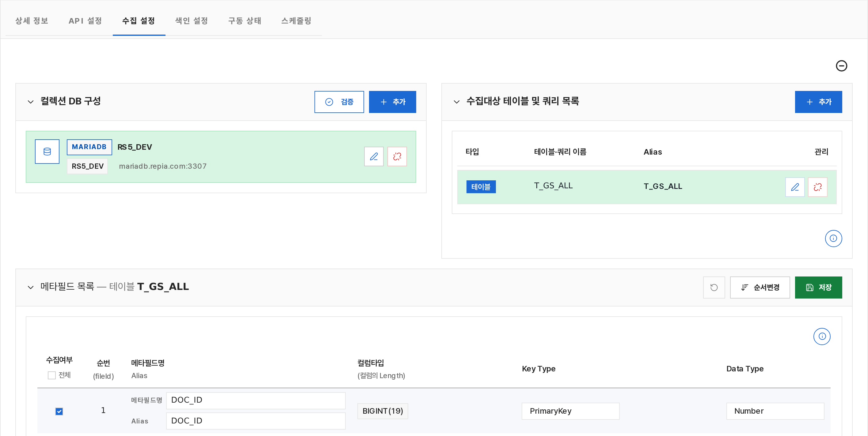Edit the RS5_DEV database connection
This screenshot has height=436, width=868.
click(x=374, y=156)
